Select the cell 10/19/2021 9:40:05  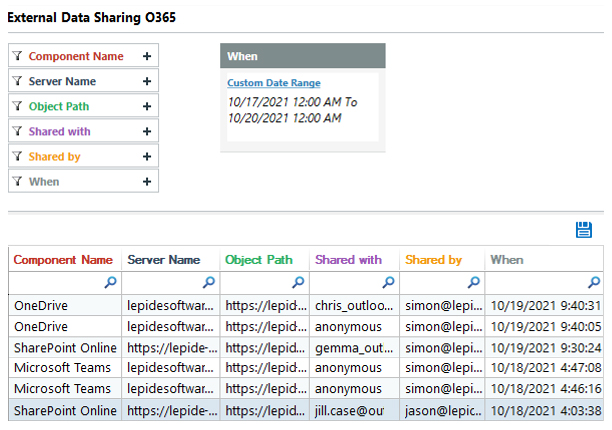pyautogui.click(x=544, y=326)
